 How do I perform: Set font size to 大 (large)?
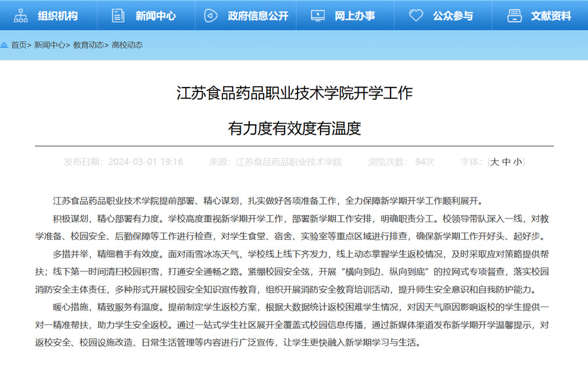[495, 162]
